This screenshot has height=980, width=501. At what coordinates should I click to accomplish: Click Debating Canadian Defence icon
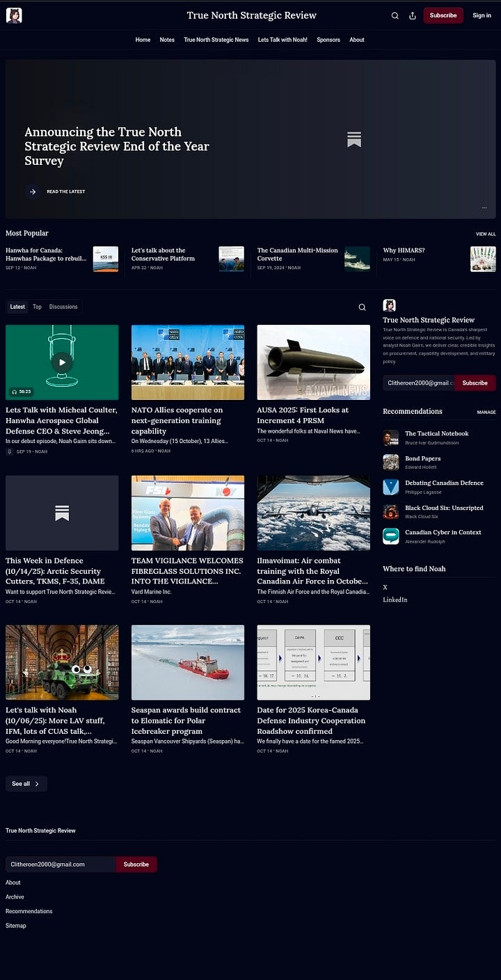click(391, 487)
